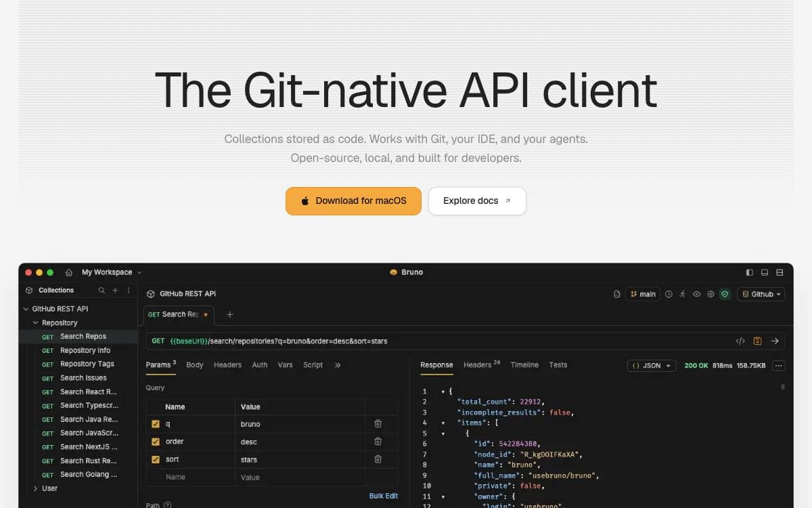Click the Download for macOS button
Image resolution: width=812 pixels, height=508 pixels.
point(353,201)
